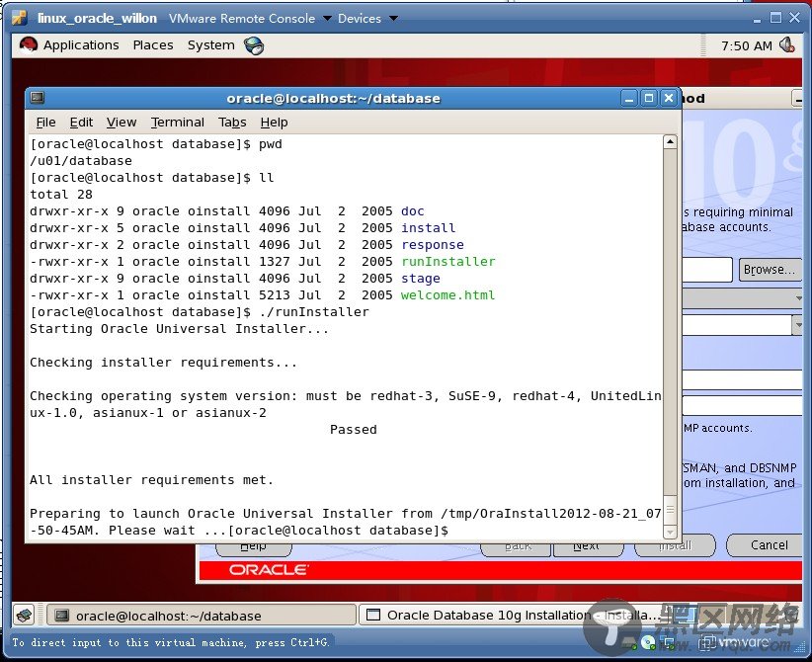Click Help in the Oracle installer
The image size is (812, 662).
pos(254,549)
